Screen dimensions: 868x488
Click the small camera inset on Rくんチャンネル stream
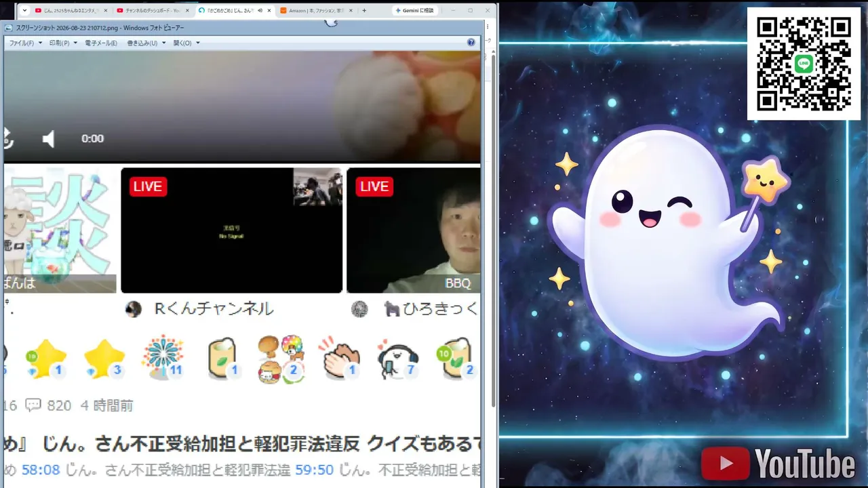pyautogui.click(x=317, y=187)
